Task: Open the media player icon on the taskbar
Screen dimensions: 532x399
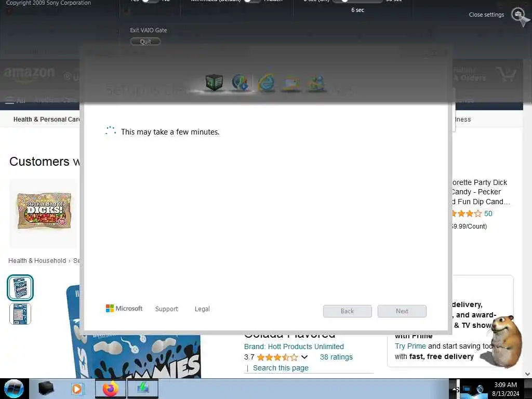Action: 77,389
